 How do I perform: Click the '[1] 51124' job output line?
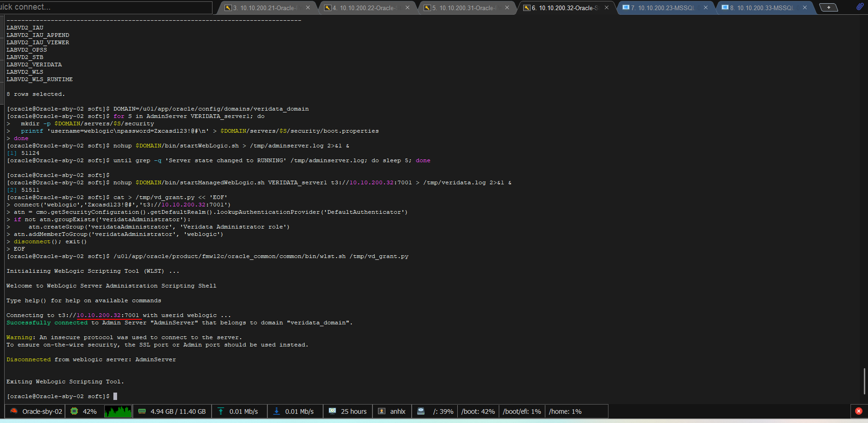click(23, 153)
